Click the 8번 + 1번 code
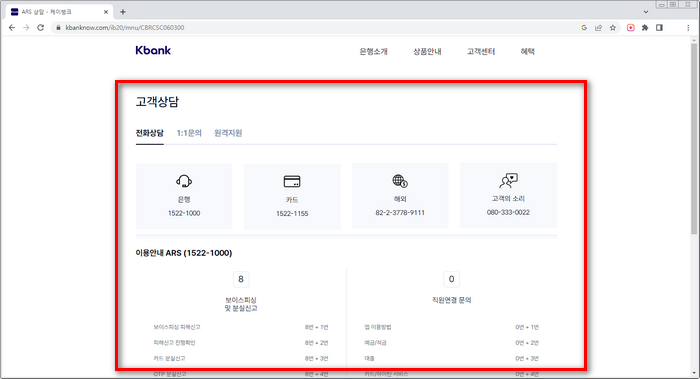700x379 pixels. pyautogui.click(x=317, y=327)
